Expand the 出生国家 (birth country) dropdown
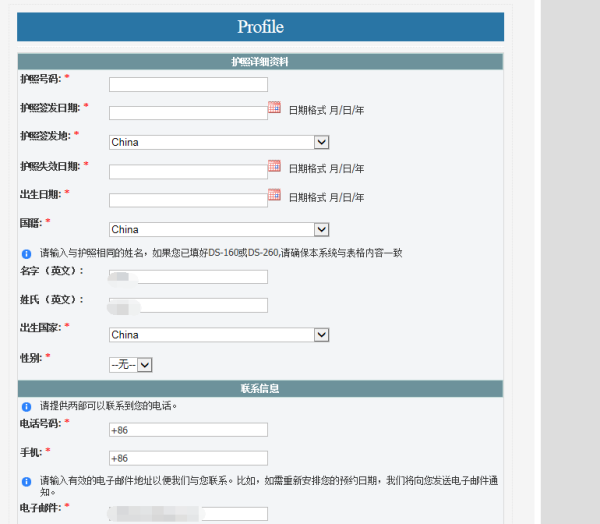The width and height of the screenshot is (600, 524). (x=219, y=335)
